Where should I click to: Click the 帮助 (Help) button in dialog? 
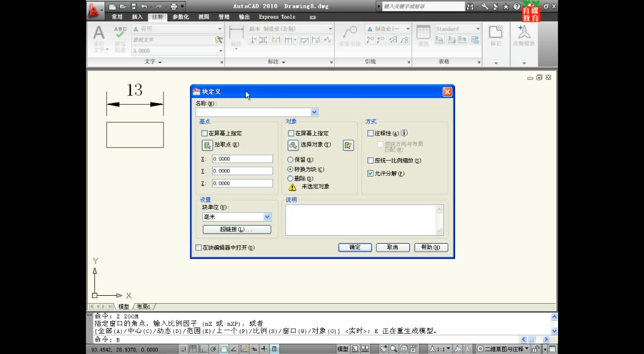[x=431, y=247]
